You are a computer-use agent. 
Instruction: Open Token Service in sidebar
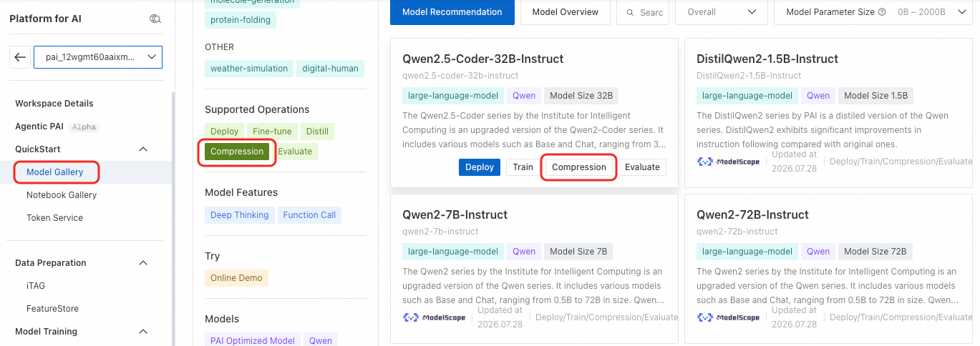54,218
